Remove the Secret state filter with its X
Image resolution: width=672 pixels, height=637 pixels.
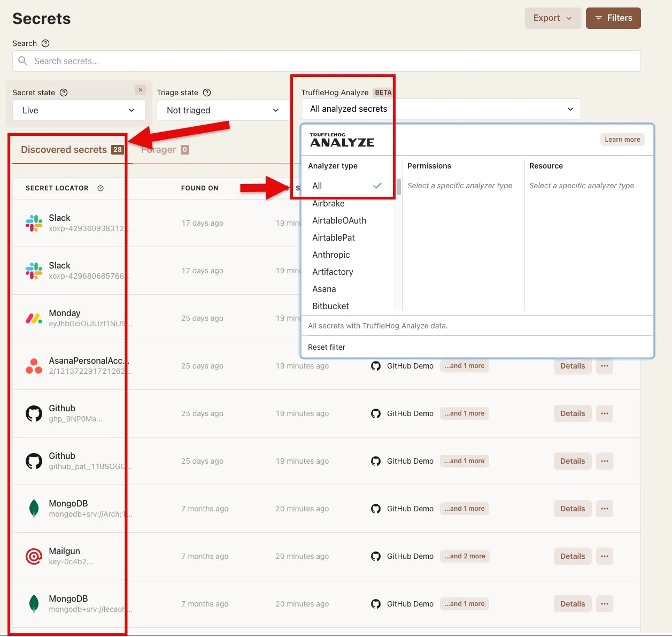pos(141,90)
